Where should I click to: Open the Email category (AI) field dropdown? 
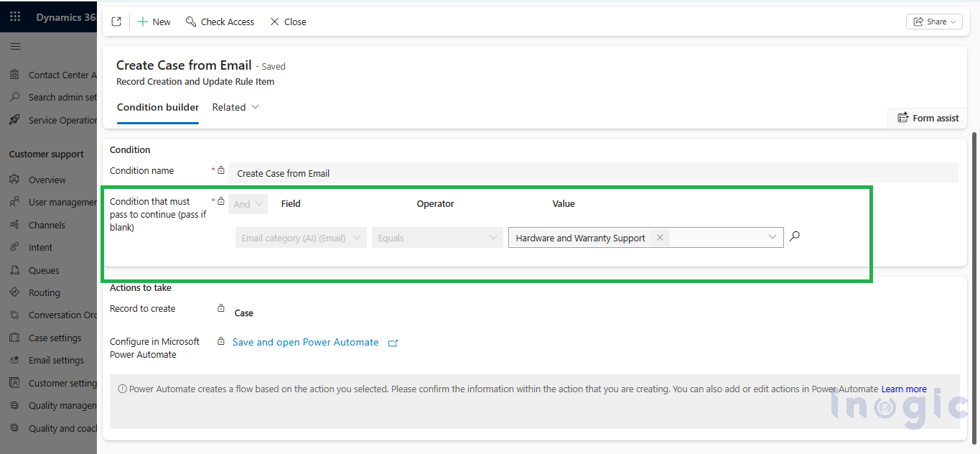[x=301, y=238]
